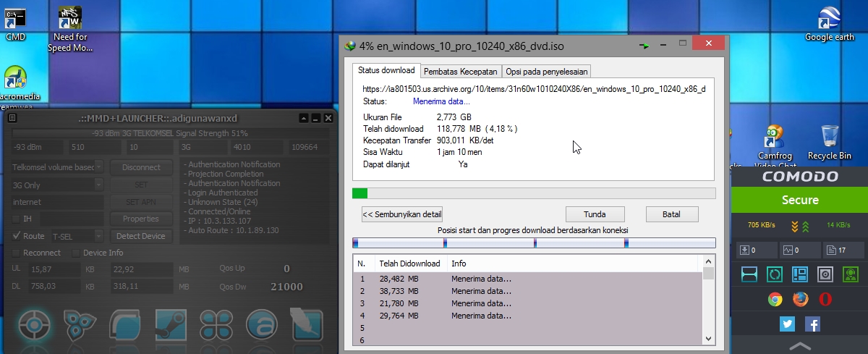Switch to Status download tab
The height and width of the screenshot is (354, 868).
(x=387, y=70)
